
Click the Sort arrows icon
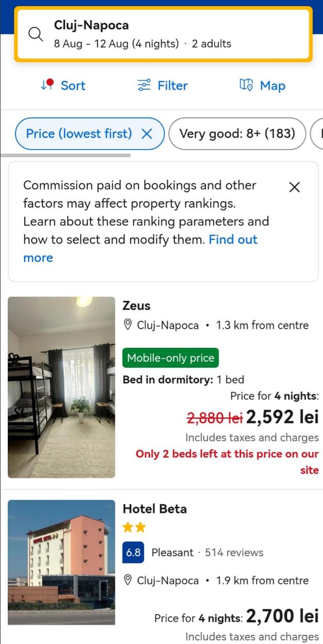pyautogui.click(x=47, y=85)
